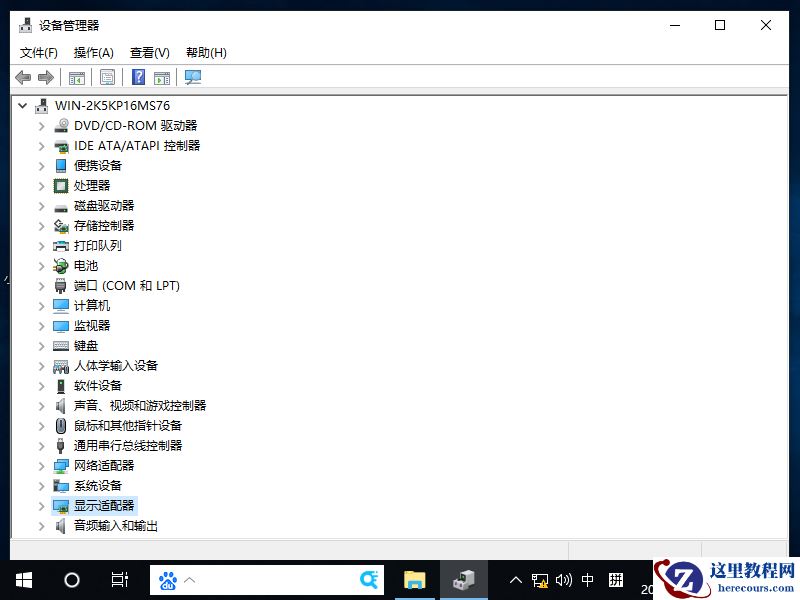
Task: Click the speaker volume tray icon
Action: pyautogui.click(x=562, y=580)
